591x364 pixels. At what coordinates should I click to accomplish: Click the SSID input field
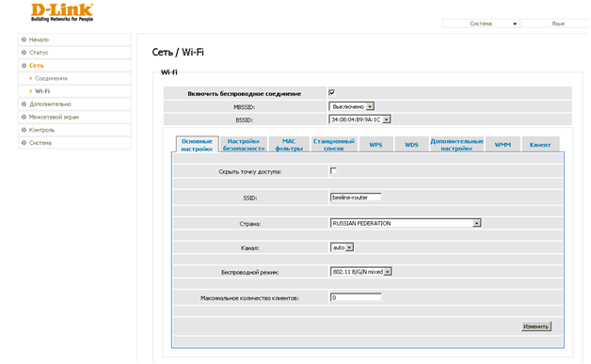coord(356,198)
